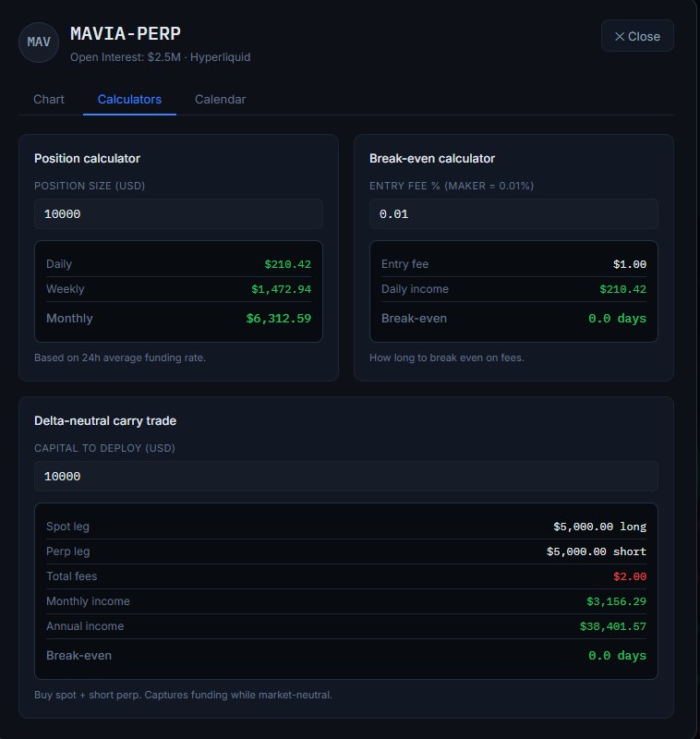
Task: Switch to the Chart tab
Action: (49, 100)
